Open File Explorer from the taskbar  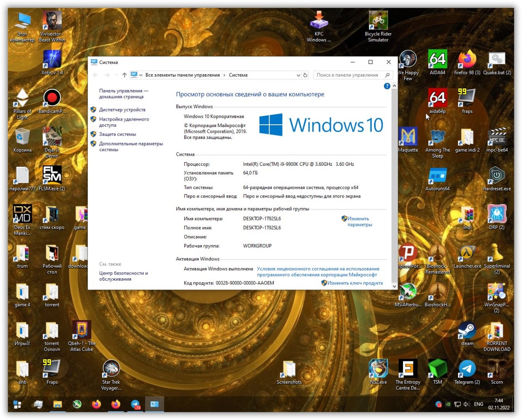(58, 405)
